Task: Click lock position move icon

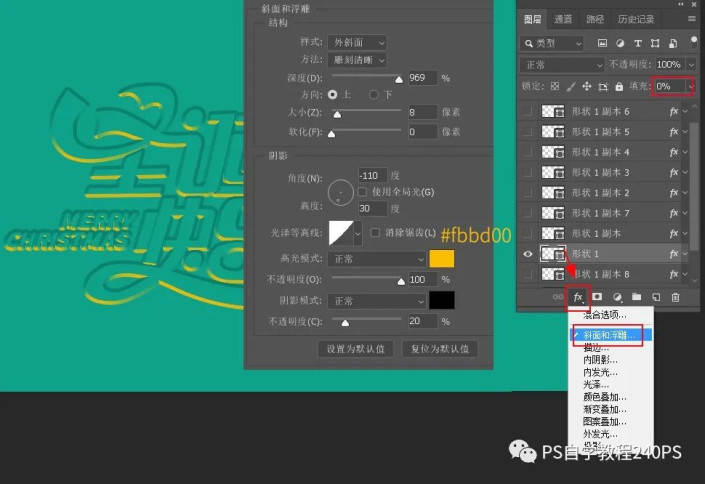Action: coord(587,86)
